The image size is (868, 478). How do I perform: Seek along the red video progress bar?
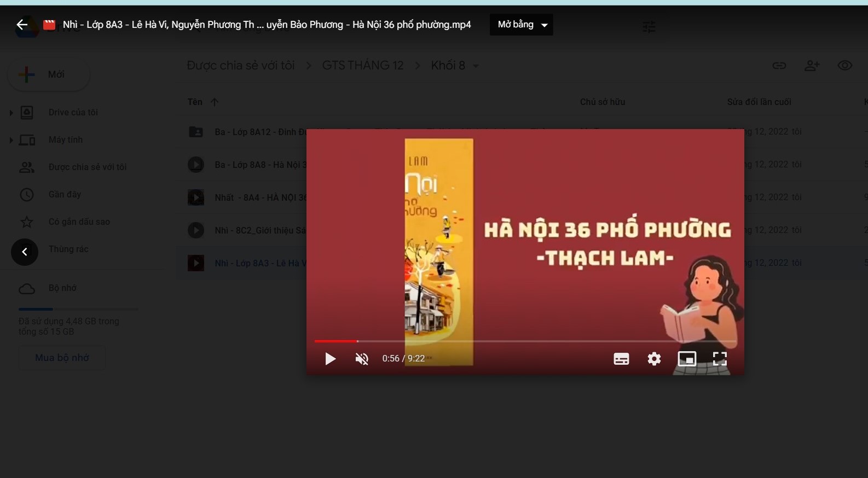(525, 341)
